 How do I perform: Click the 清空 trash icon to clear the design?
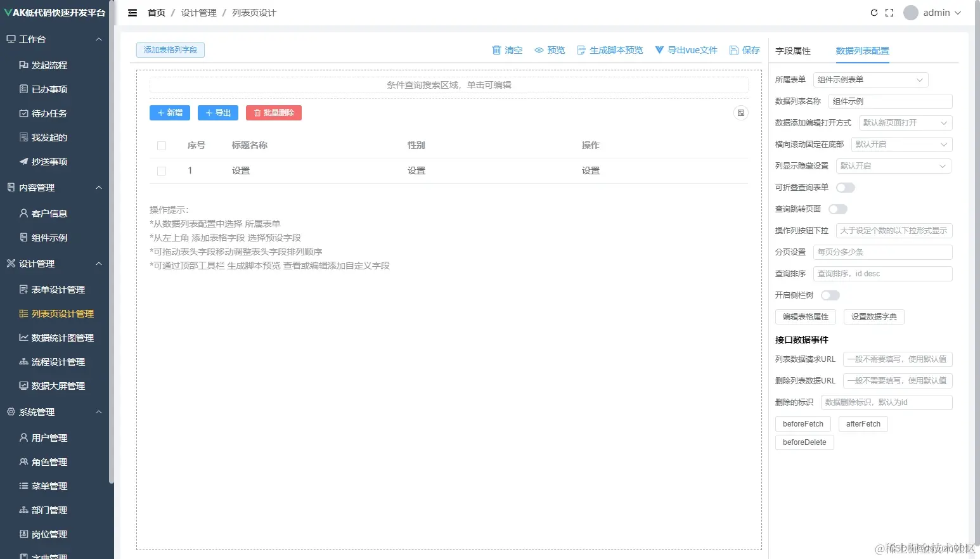[x=497, y=50]
